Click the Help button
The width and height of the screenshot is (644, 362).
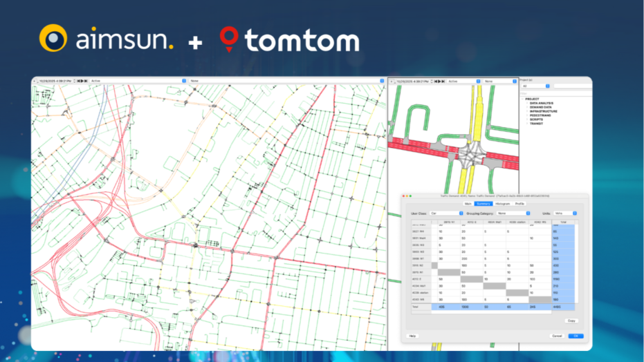click(412, 336)
